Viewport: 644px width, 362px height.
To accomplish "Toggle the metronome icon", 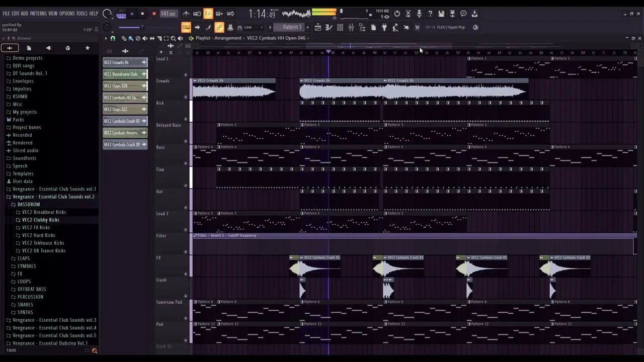I will (186, 14).
